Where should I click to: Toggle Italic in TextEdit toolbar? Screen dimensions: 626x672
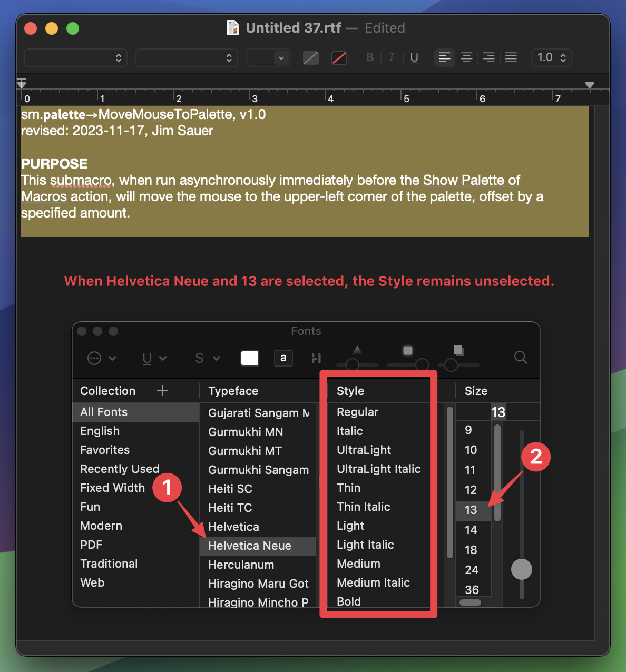click(x=392, y=57)
